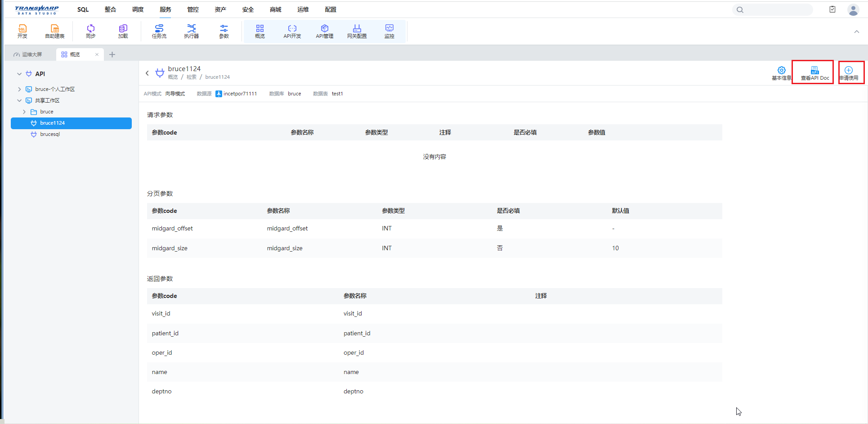
Task: Open the 调度 menu
Action: pyautogui.click(x=138, y=9)
